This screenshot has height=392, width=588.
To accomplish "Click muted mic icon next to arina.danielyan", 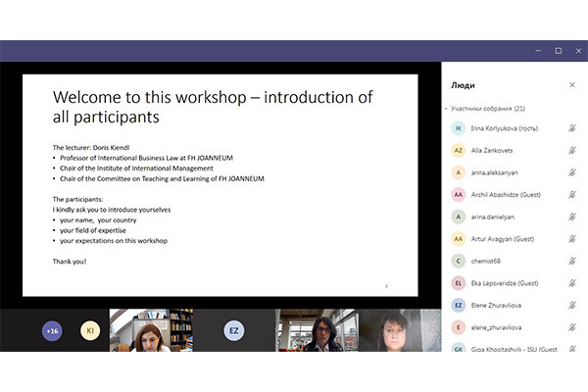I will 571,217.
